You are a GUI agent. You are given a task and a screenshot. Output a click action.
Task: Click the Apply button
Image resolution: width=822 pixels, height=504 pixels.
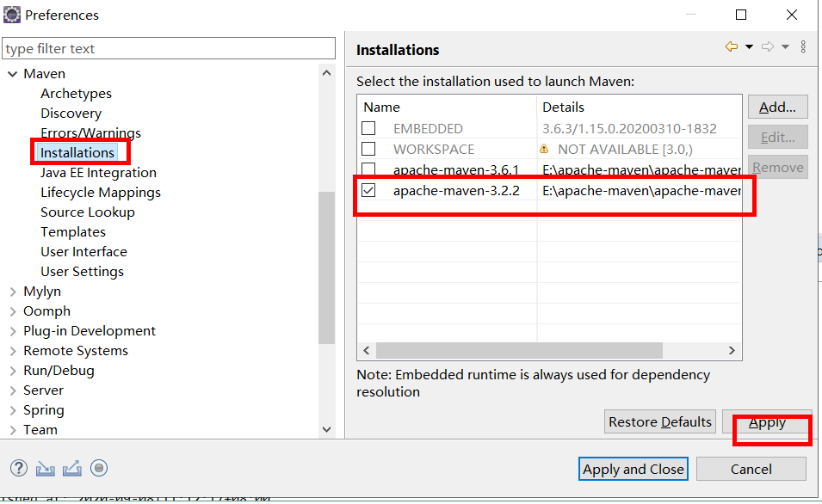pyautogui.click(x=767, y=421)
